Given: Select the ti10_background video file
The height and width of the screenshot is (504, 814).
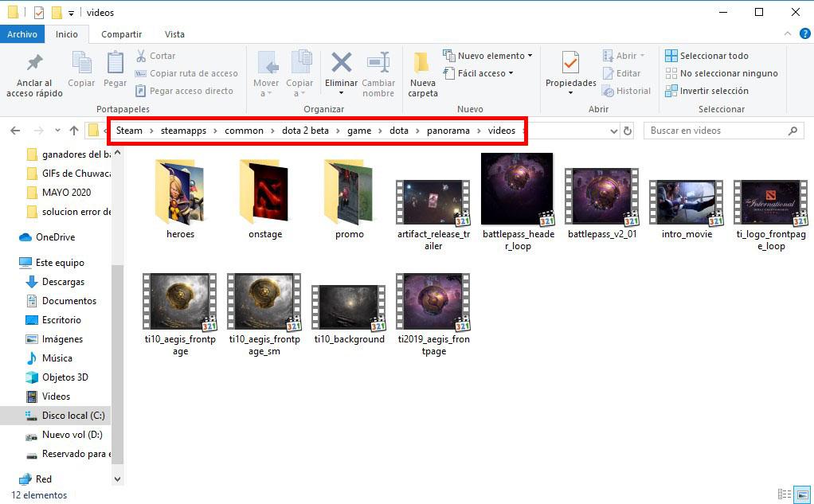Looking at the screenshot, I should [x=349, y=314].
